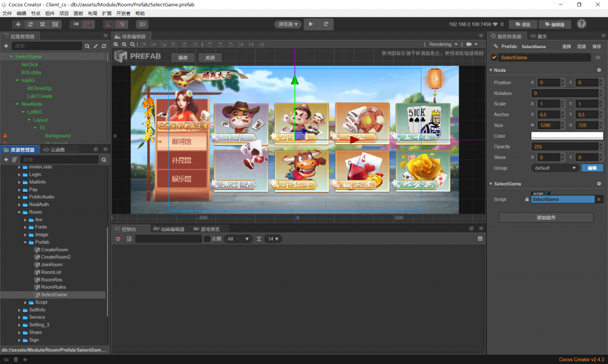Select the Scale transform tool
The image size is (608, 364).
click(x=43, y=24)
